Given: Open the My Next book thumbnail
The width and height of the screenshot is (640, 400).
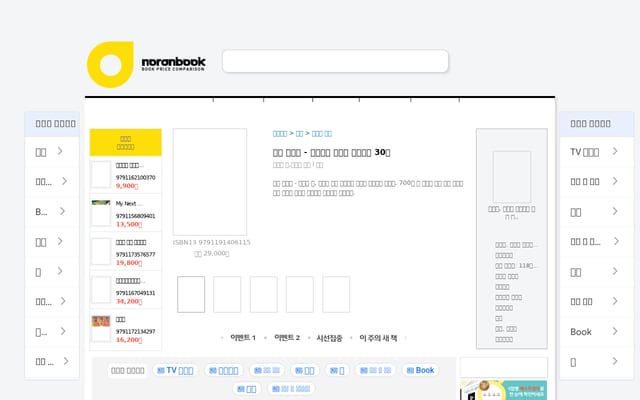Looking at the screenshot, I should (101, 213).
